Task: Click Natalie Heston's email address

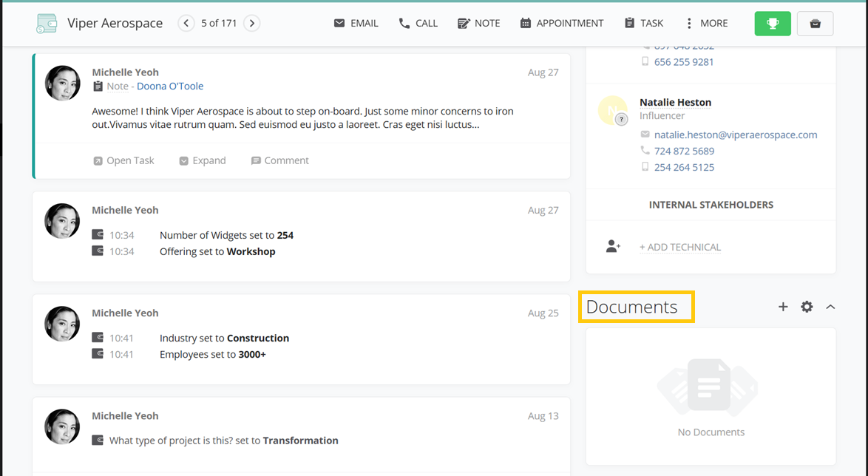Action: [x=735, y=135]
